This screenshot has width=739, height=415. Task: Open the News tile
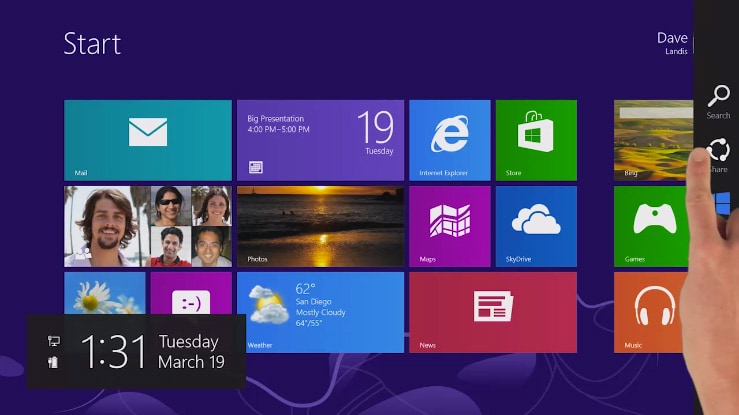pos(493,312)
